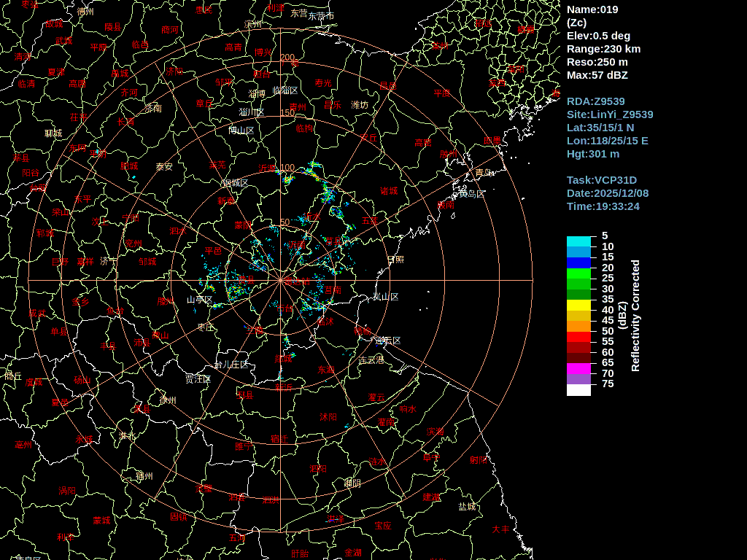
Task: Click the 50 km range ring label
Action: point(285,222)
